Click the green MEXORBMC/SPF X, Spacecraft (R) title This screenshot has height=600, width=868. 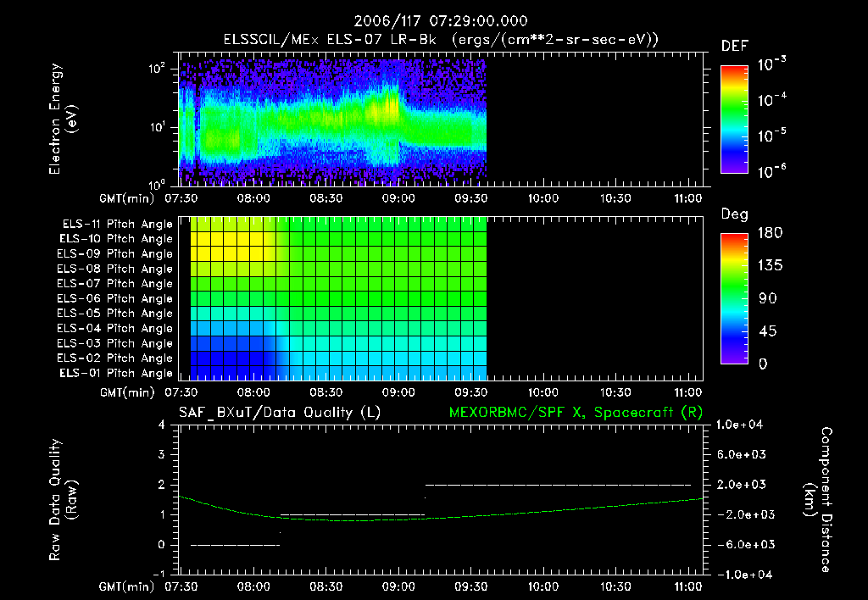[576, 413]
